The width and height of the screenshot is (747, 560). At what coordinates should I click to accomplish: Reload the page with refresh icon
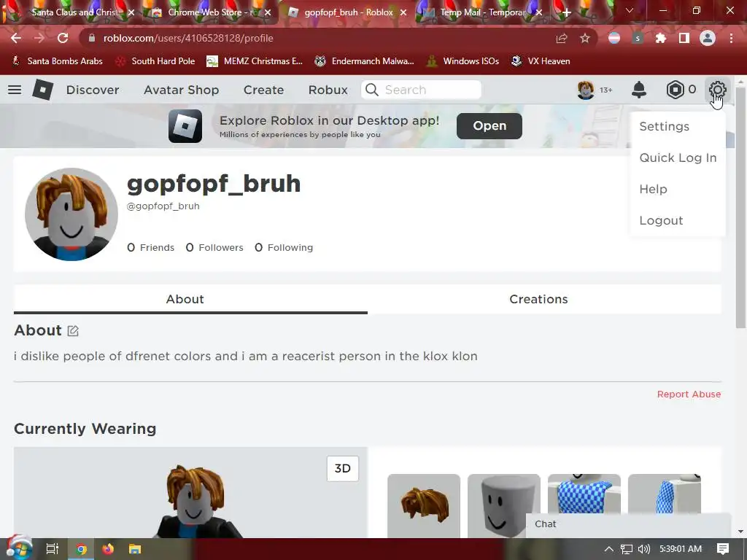tap(63, 38)
